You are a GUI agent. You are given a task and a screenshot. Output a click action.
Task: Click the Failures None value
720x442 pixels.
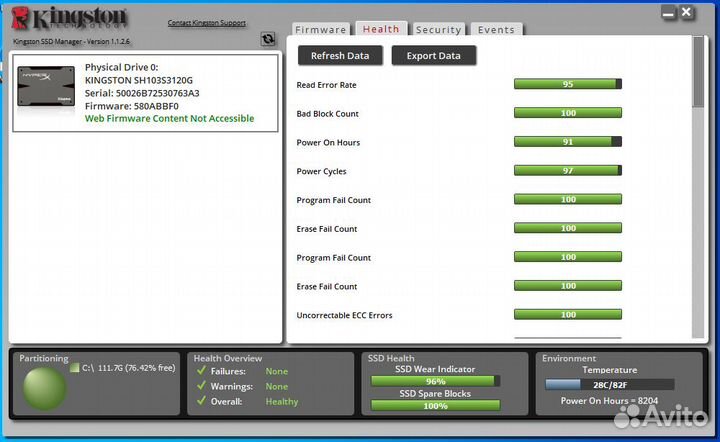[277, 371]
